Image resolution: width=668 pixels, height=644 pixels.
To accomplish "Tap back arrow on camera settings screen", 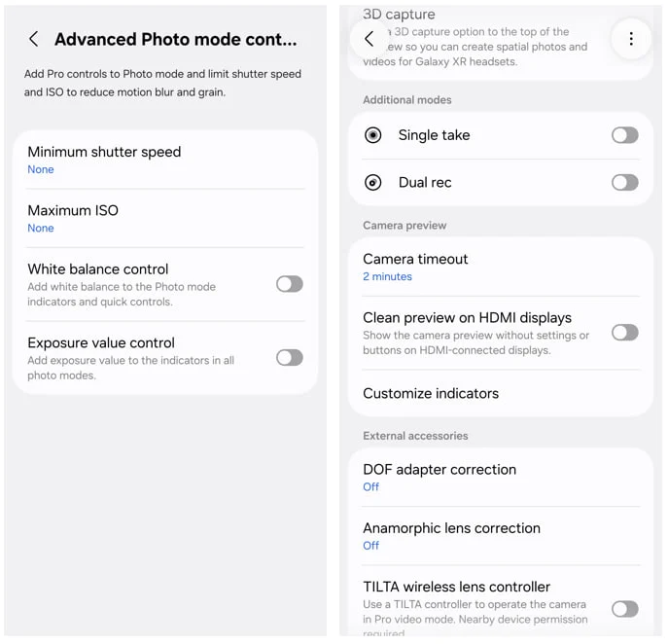I will pyautogui.click(x=369, y=39).
